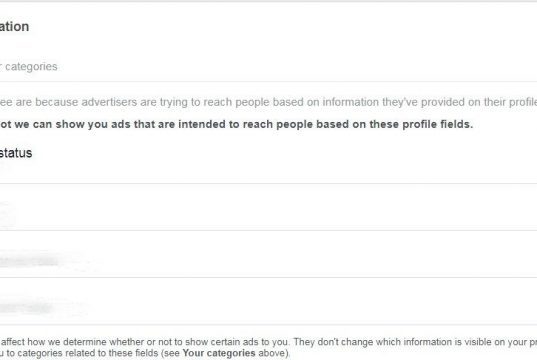The image size is (537, 360).
Task: Open the 'status' profile field row
Action: 268,160
